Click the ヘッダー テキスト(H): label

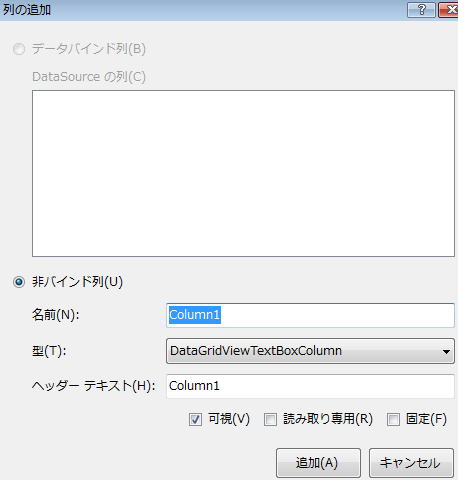pos(94,386)
